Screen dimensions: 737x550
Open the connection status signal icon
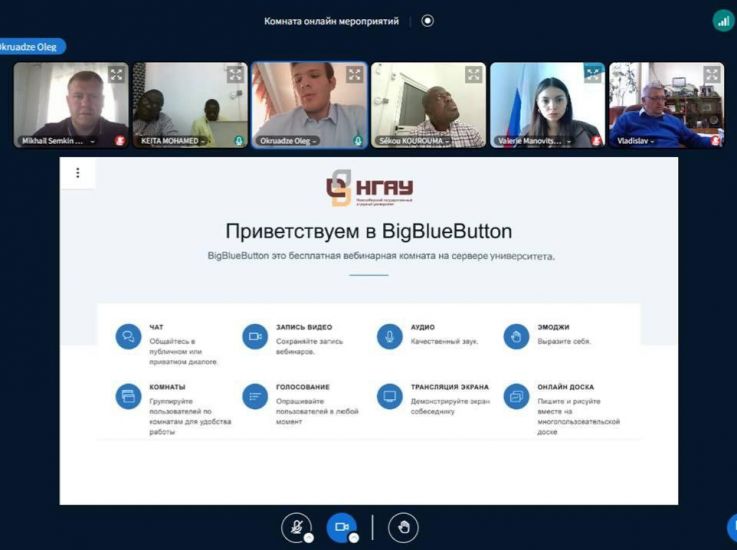722,20
